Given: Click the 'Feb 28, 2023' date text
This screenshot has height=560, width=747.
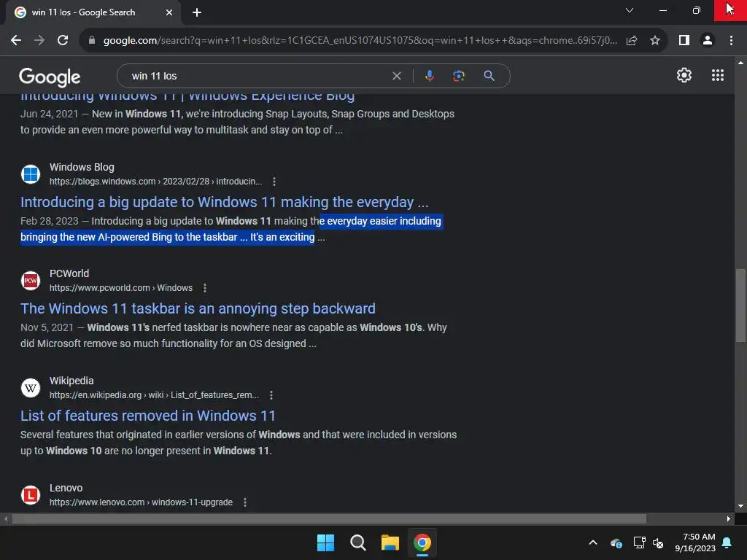Looking at the screenshot, I should coord(50,222).
